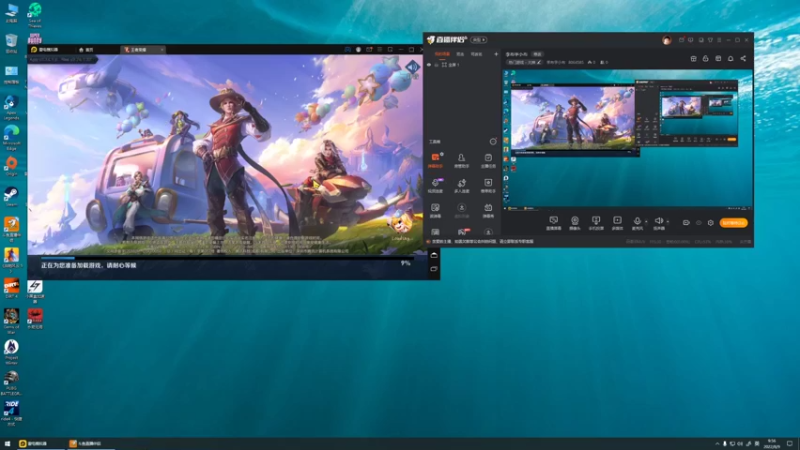Open the hamburger menu in the streaming app title bar
The width and height of the screenshot is (800, 450).
click(x=719, y=40)
